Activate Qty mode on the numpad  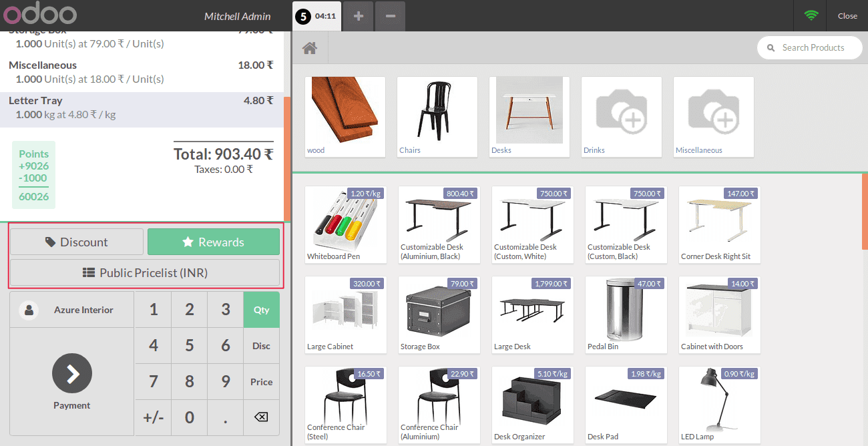coord(261,310)
